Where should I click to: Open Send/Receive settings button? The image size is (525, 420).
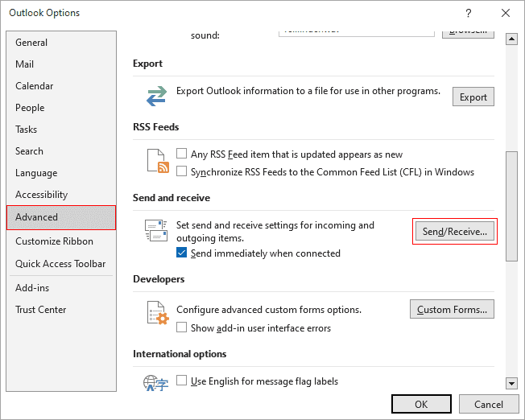click(455, 231)
